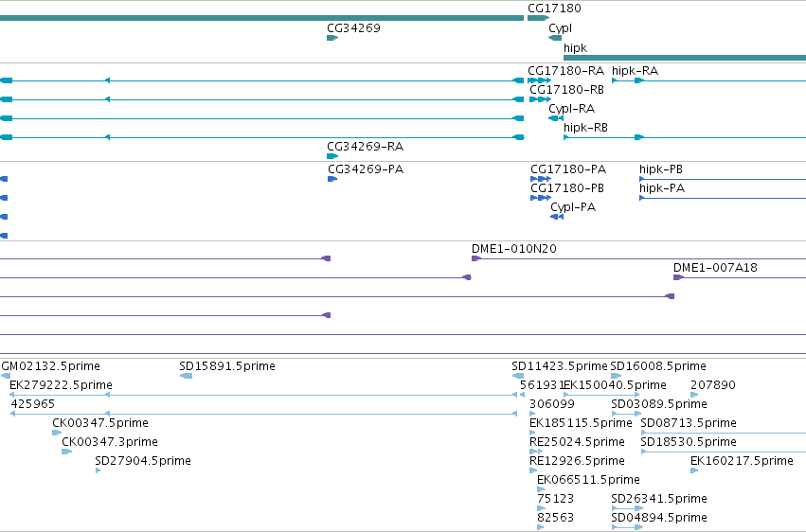The image size is (806, 532).
Task: Select the 75123 EST label
Action: coord(556,499)
